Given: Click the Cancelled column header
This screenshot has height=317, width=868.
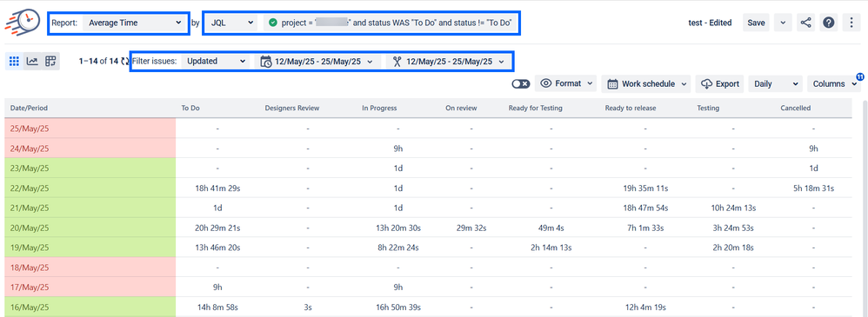Looking at the screenshot, I should (x=796, y=109).
